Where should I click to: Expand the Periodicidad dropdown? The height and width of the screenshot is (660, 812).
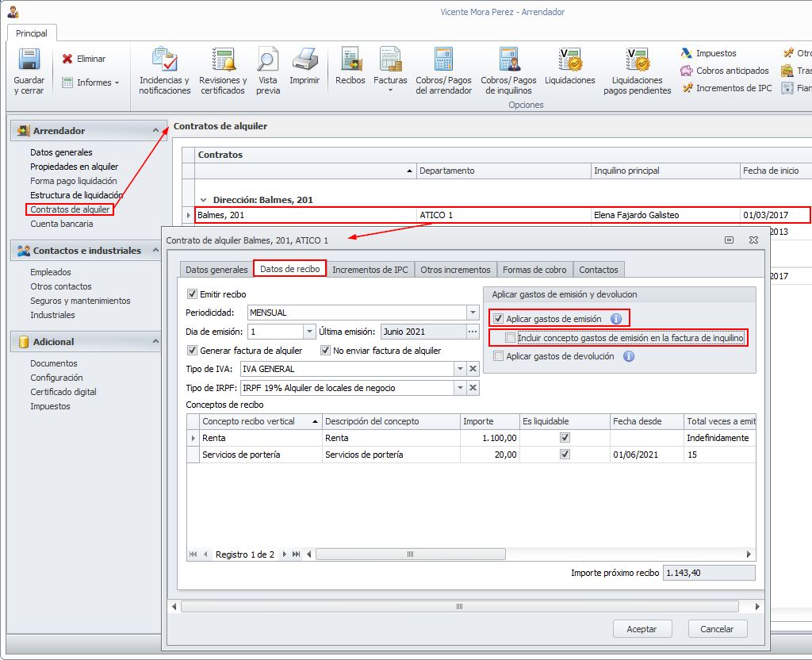point(473,313)
